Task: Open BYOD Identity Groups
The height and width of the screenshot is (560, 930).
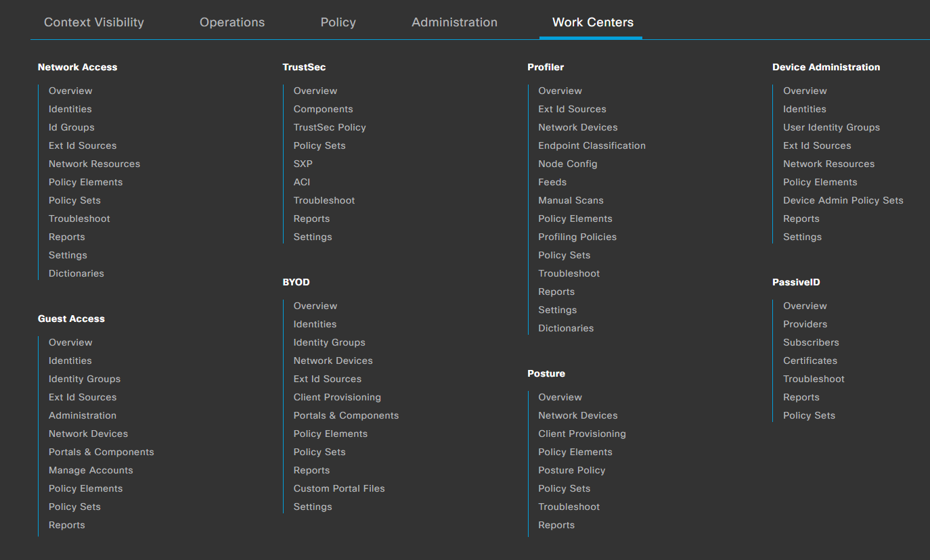Action: 330,342
